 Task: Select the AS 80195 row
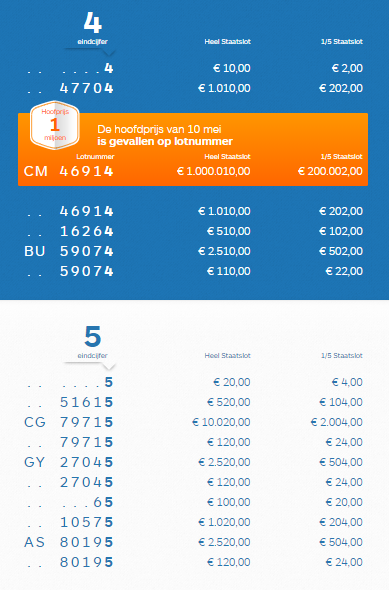193,542
